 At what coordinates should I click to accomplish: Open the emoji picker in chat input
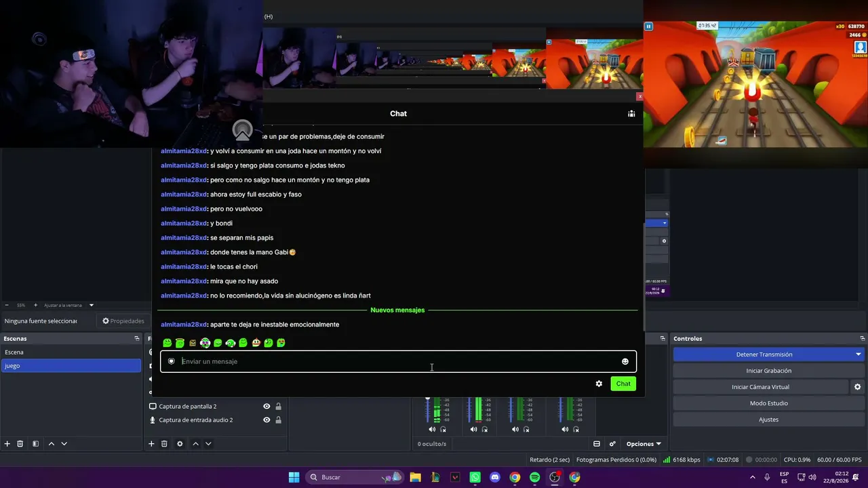click(625, 361)
